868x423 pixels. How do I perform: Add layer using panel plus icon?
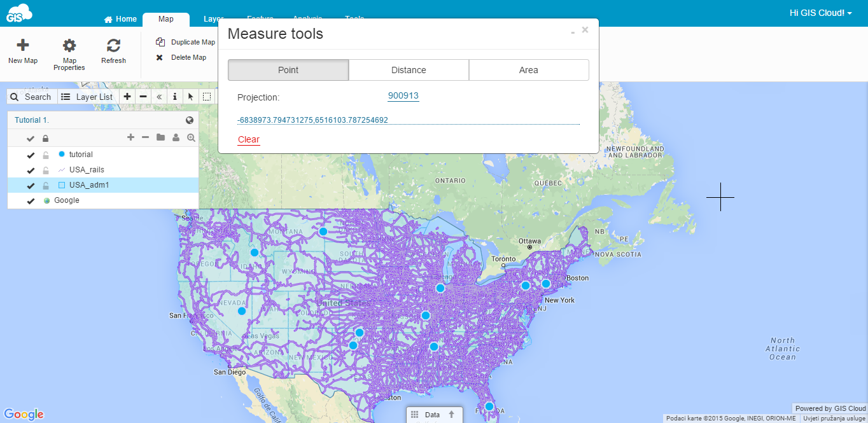(x=130, y=137)
